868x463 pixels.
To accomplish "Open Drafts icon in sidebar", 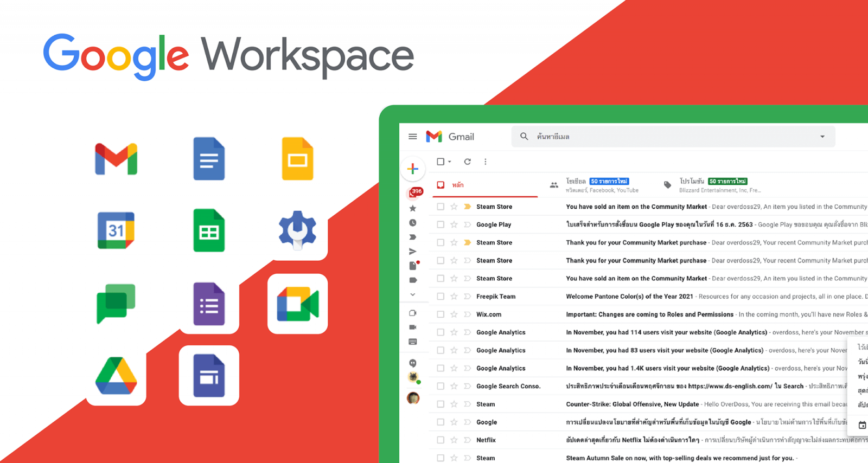I will coord(413,266).
